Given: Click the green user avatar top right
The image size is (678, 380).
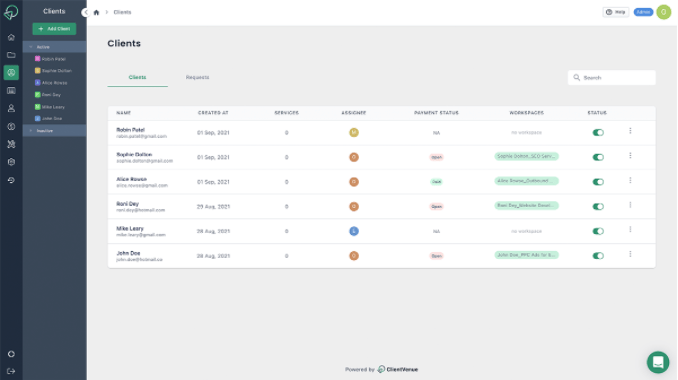Looking at the screenshot, I should [x=663, y=12].
